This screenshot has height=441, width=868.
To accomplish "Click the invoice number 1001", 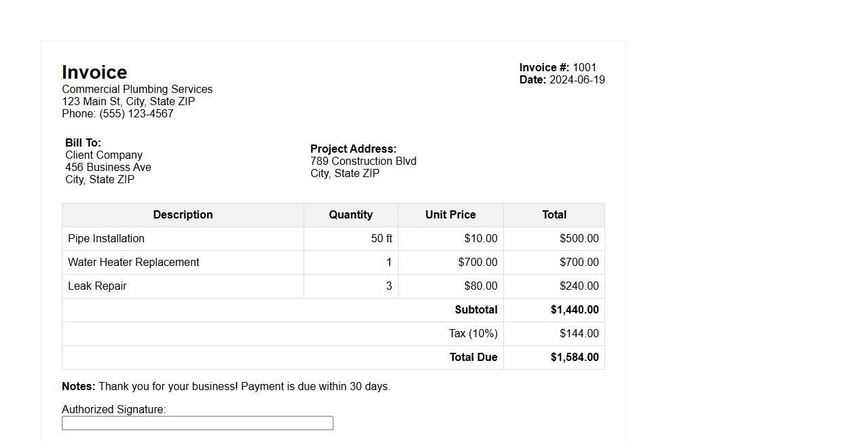I will tap(584, 67).
